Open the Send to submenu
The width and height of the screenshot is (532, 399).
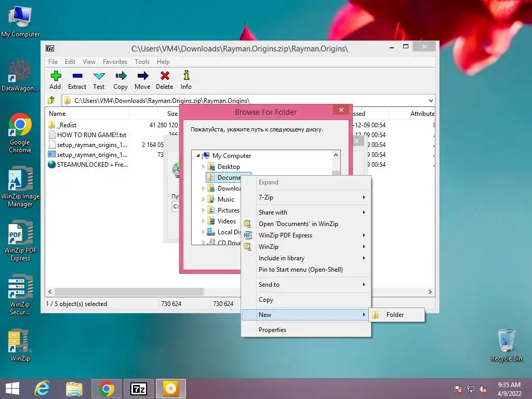[x=307, y=284]
